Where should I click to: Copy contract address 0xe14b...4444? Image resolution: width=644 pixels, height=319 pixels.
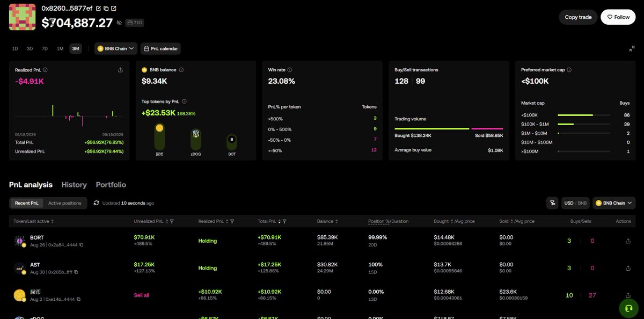[78, 299]
